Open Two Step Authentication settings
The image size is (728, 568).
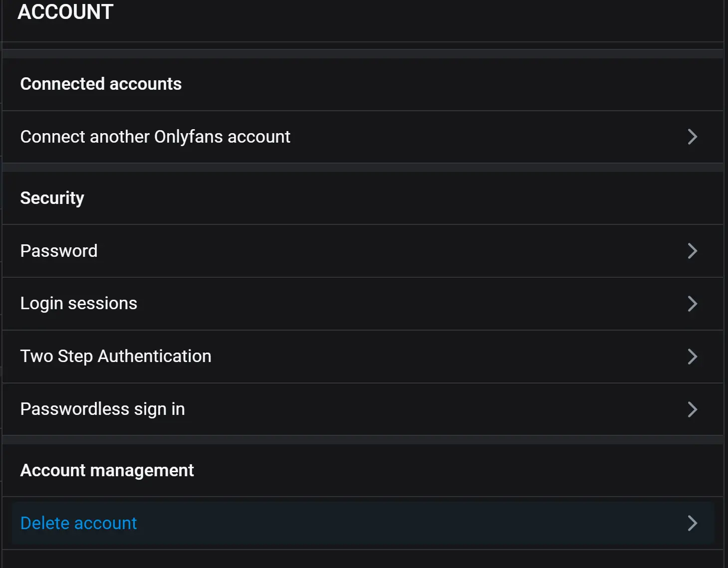coord(116,357)
